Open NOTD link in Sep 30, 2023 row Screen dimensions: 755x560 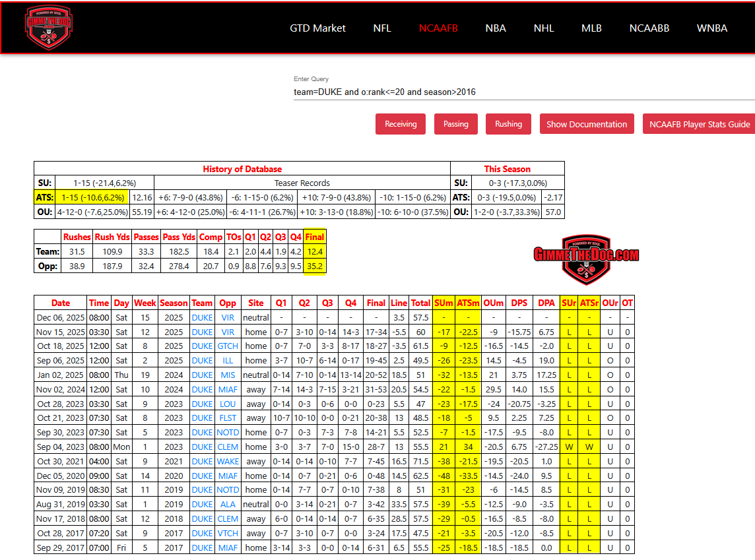pos(228,432)
